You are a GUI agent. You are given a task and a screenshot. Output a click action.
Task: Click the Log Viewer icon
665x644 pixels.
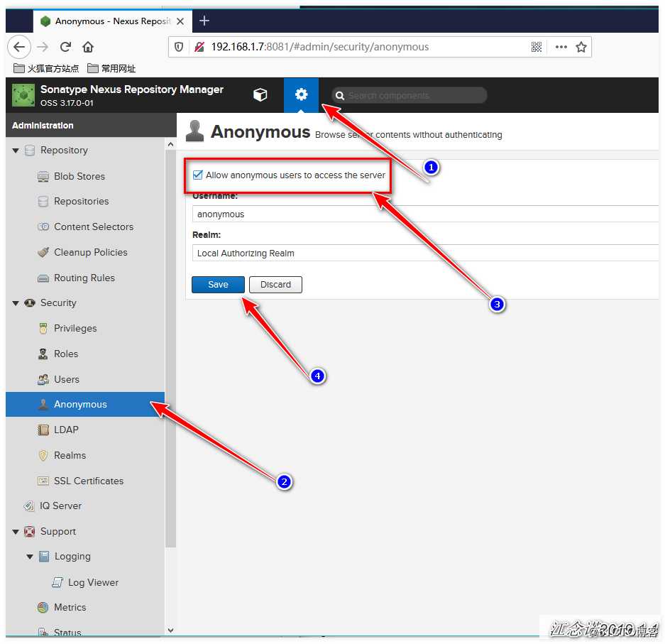pos(57,582)
